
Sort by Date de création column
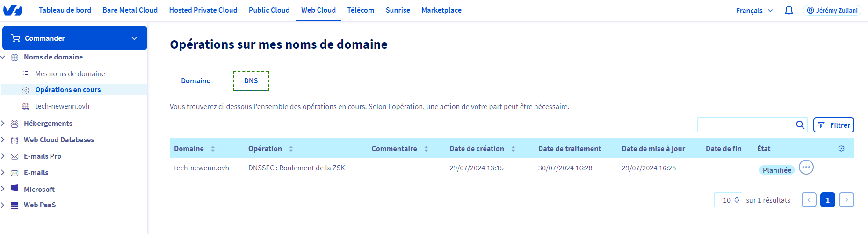(x=513, y=149)
